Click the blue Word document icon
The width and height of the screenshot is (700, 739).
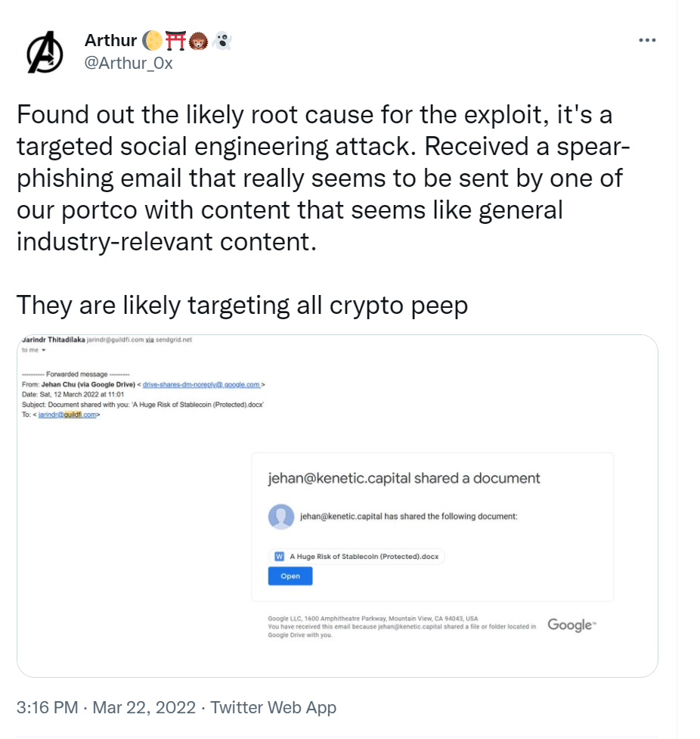[x=280, y=557]
